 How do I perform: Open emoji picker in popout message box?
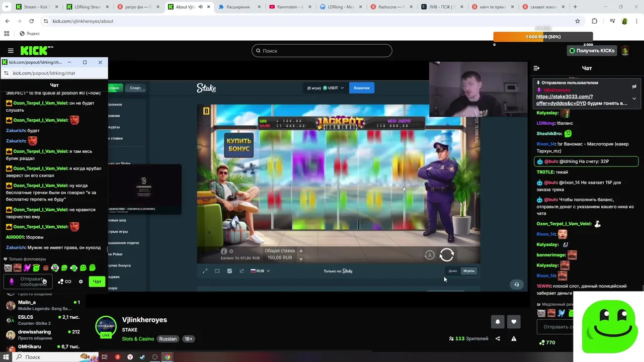pos(44,282)
